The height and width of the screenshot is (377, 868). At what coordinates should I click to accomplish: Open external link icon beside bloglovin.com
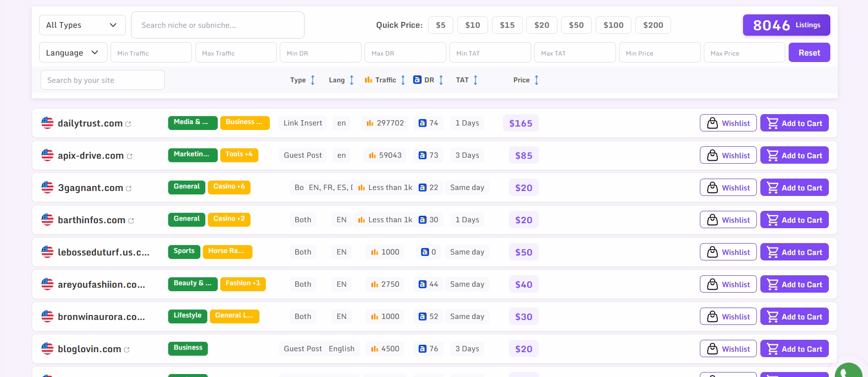click(x=126, y=350)
